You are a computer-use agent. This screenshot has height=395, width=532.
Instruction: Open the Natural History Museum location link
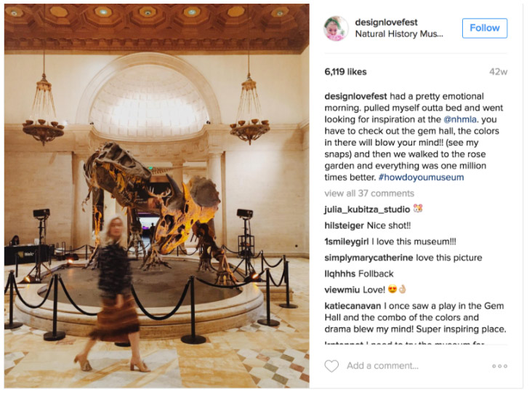tap(399, 34)
